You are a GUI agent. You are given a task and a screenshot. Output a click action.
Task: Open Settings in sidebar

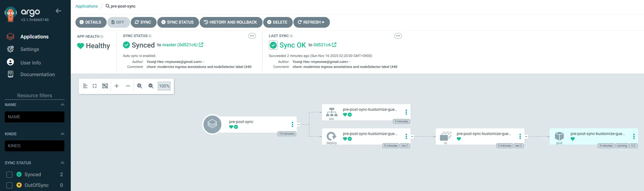click(30, 49)
